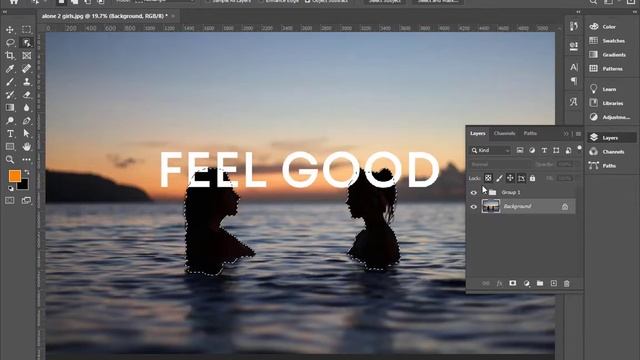Filter layers by shape layers

(556, 151)
